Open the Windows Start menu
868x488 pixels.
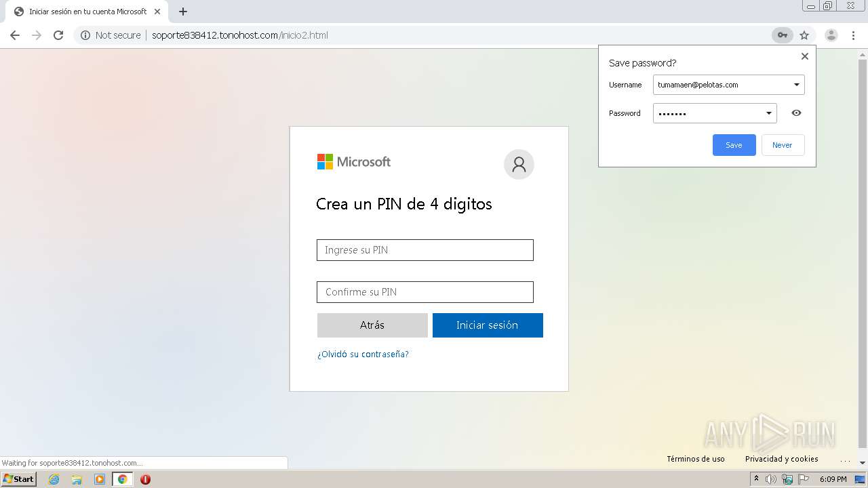(18, 479)
